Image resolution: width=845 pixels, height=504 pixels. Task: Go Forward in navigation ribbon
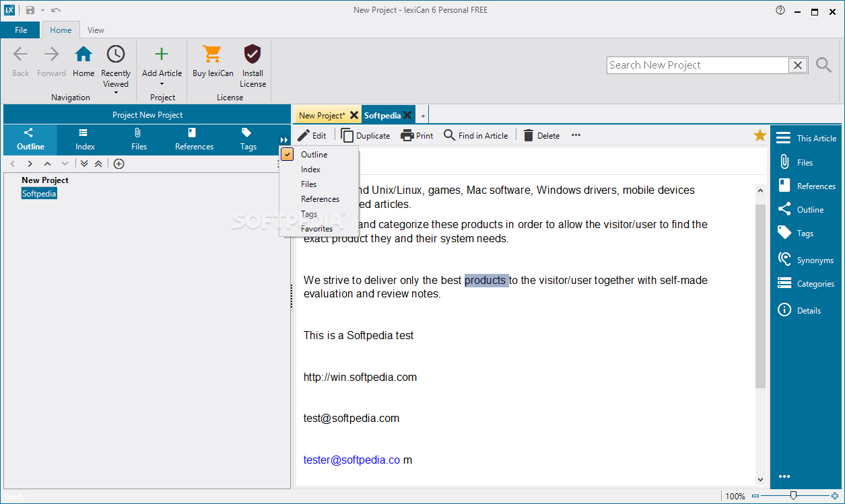pos(52,61)
